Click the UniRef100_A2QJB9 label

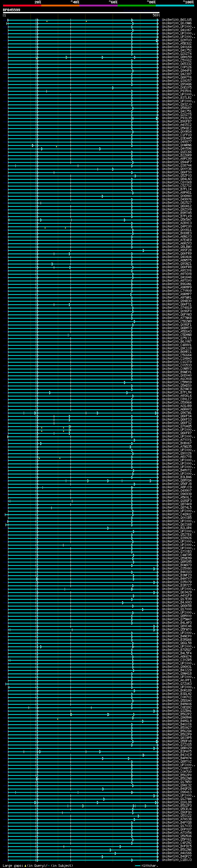pyautogui.click(x=177, y=406)
